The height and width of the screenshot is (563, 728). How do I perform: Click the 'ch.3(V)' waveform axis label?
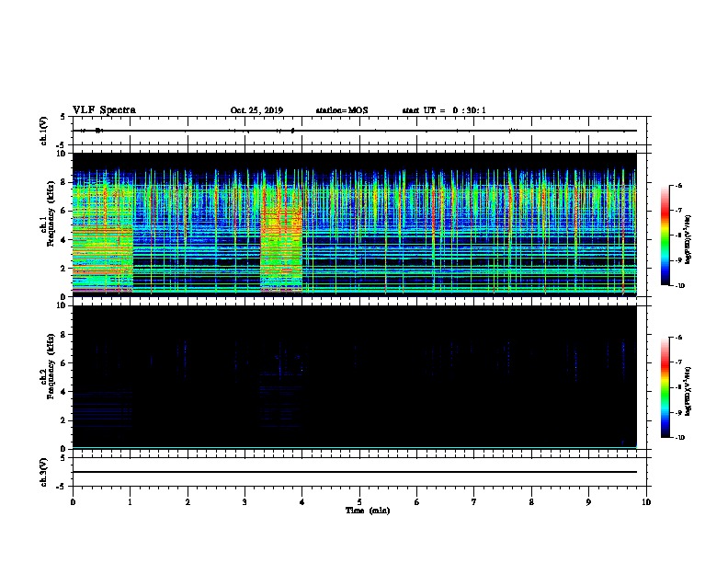pos(44,473)
